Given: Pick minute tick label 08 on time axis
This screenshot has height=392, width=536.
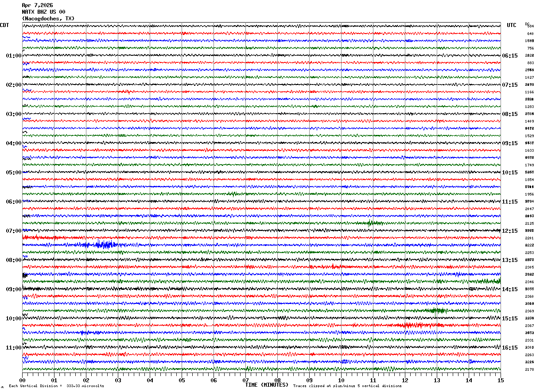Looking at the screenshot, I should pyautogui.click(x=277, y=380).
